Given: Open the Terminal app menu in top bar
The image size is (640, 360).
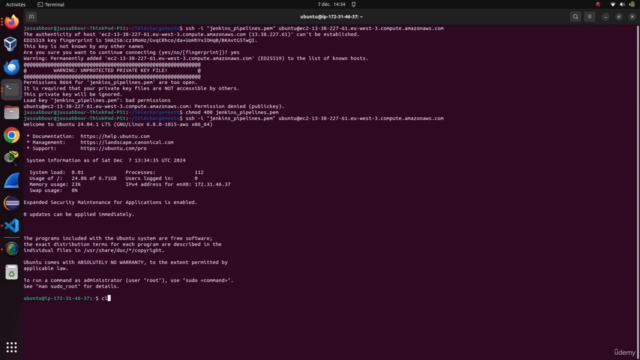Looking at the screenshot, I should (51, 4).
